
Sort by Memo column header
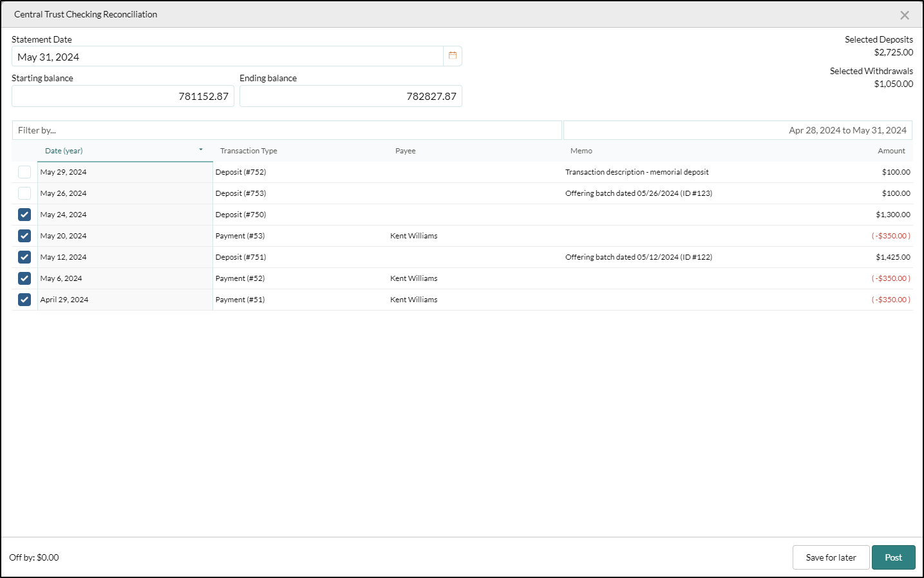click(x=581, y=151)
